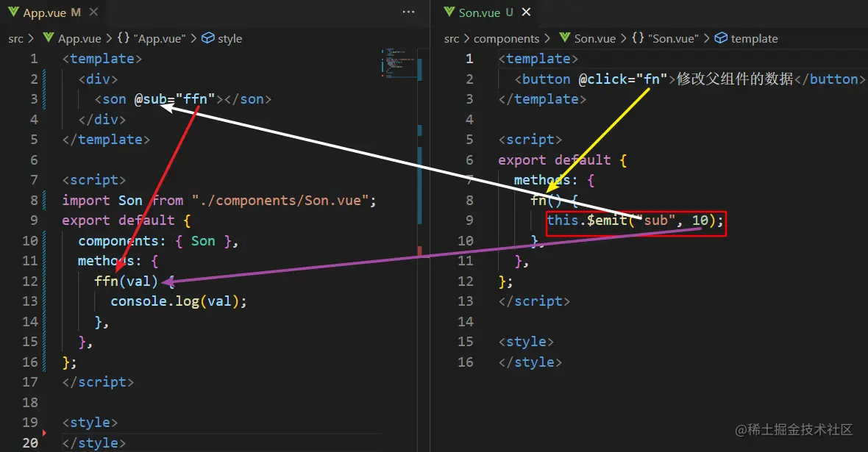Click the import Son statement line
This screenshot has width=868, height=452.
[x=218, y=200]
